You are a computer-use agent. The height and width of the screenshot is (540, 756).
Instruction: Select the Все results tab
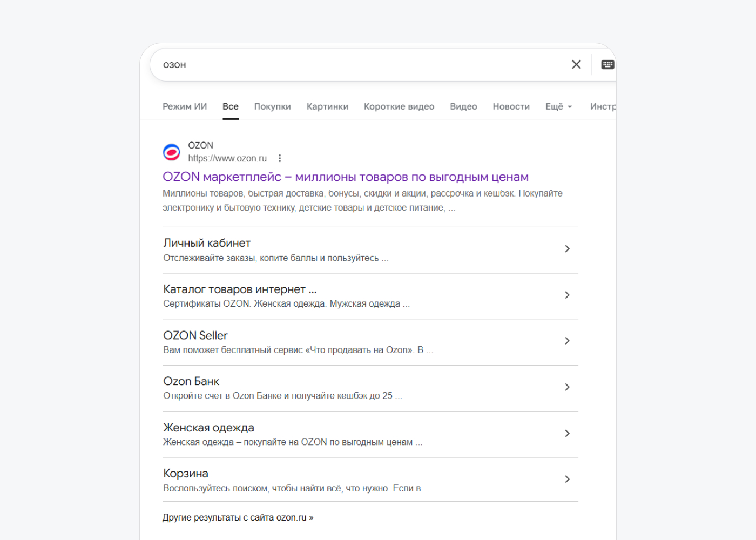pyautogui.click(x=231, y=106)
